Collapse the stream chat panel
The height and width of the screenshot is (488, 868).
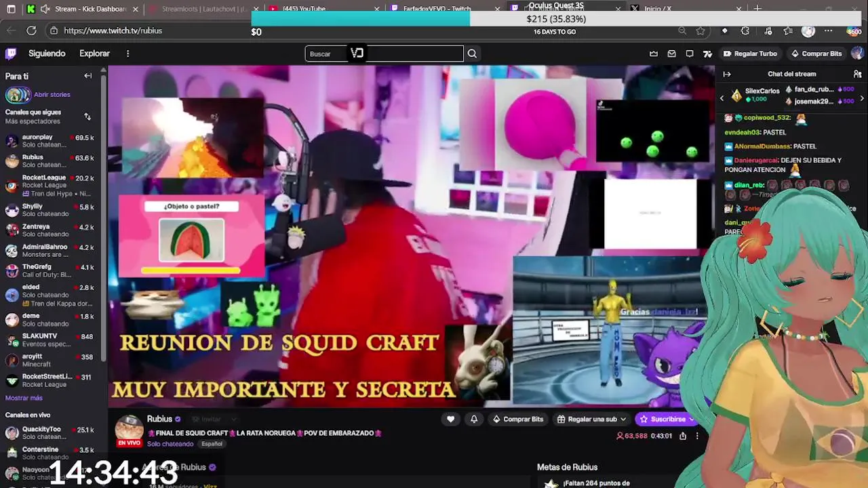click(x=726, y=74)
